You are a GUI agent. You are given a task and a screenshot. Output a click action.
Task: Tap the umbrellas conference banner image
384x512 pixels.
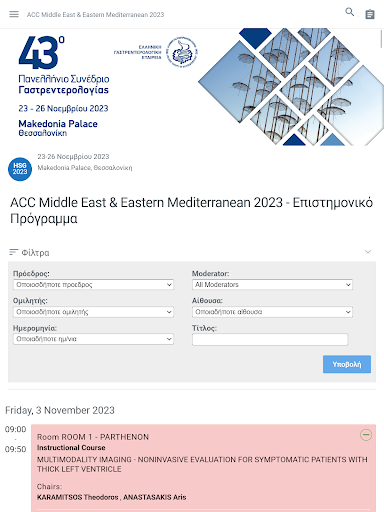pos(291,87)
